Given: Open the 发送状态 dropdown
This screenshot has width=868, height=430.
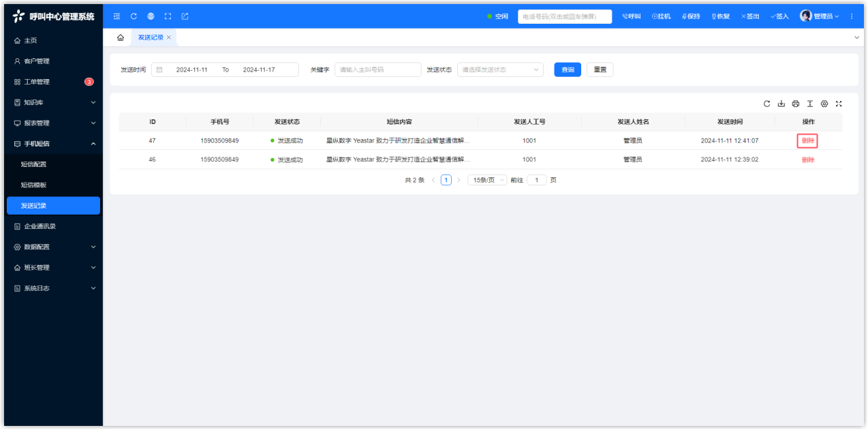Looking at the screenshot, I should click(500, 70).
